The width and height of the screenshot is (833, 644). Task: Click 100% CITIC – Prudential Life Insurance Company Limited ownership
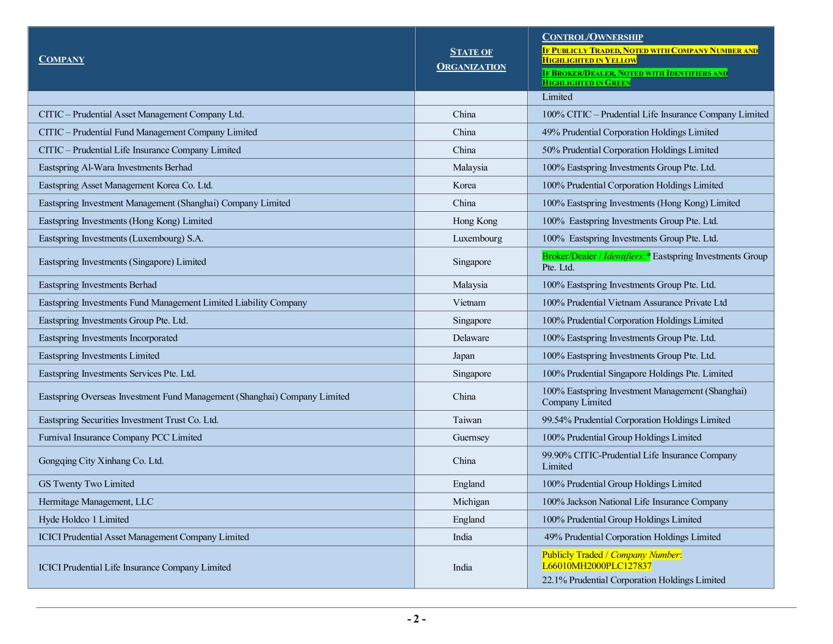pos(655,114)
